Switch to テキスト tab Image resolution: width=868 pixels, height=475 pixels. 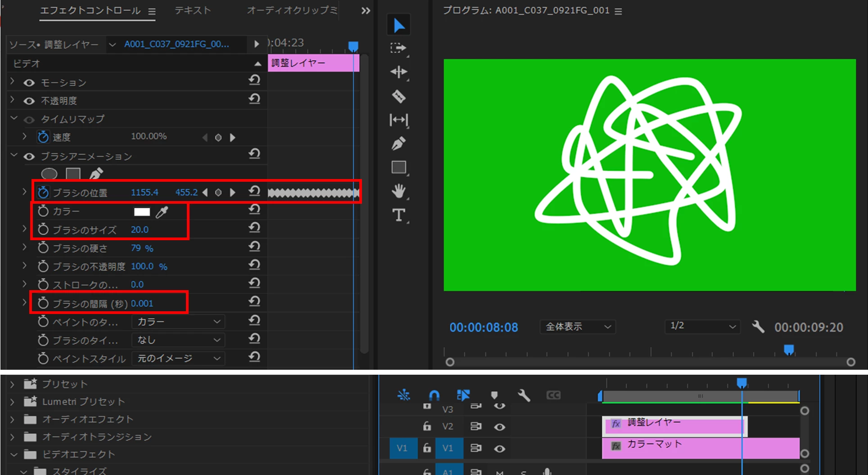[x=193, y=10]
